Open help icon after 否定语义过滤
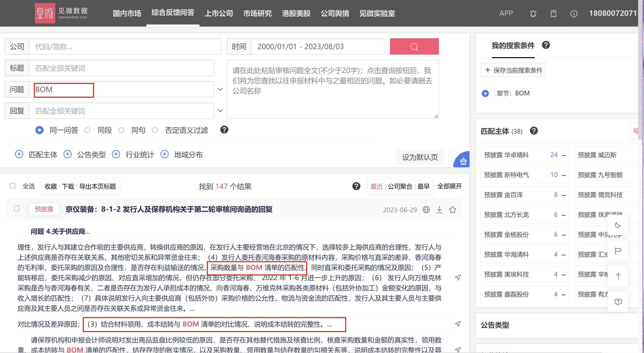The image size is (644, 353). [x=224, y=130]
